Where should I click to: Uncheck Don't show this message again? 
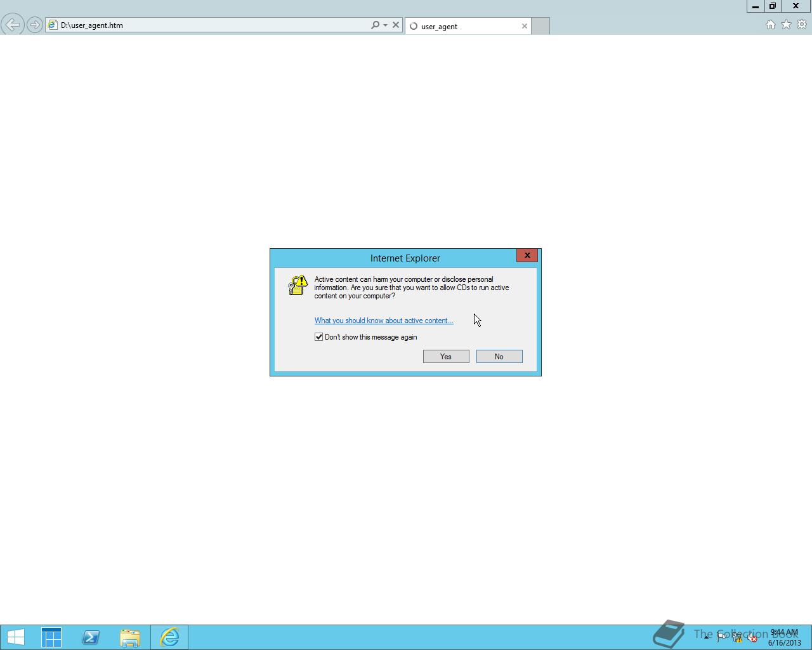coord(319,337)
